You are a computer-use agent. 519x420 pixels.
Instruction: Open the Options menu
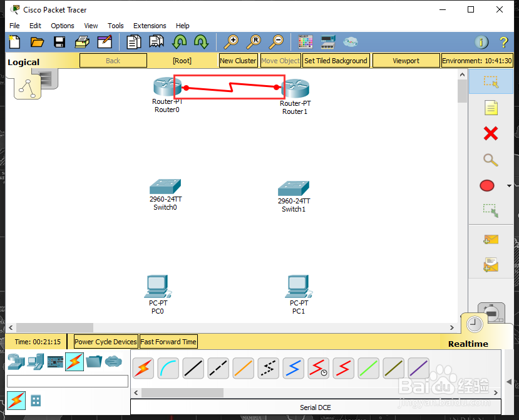63,26
